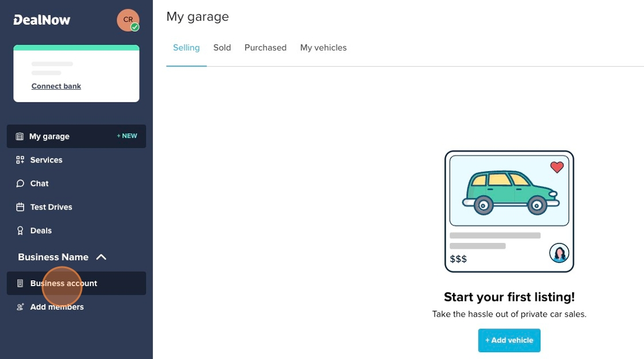Viewport: 644px width, 359px height.
Task: Click the Test Drives calendar icon
Action: click(19, 207)
